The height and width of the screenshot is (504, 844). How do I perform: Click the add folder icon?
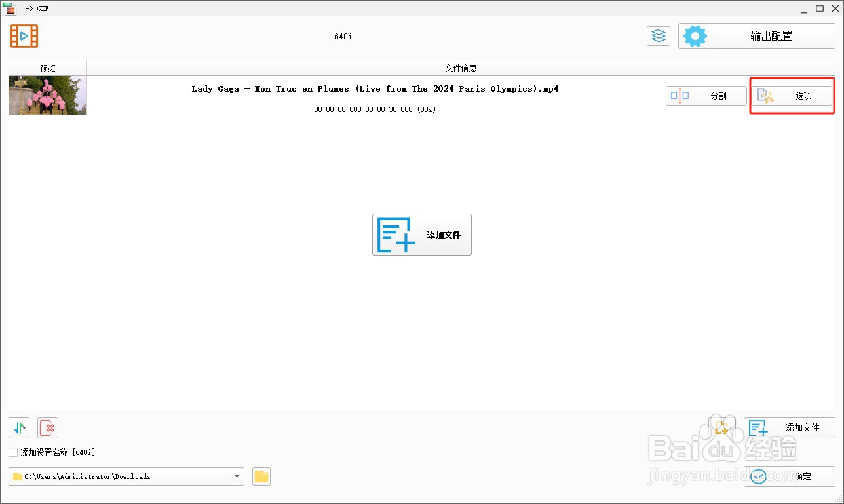pyautogui.click(x=721, y=428)
